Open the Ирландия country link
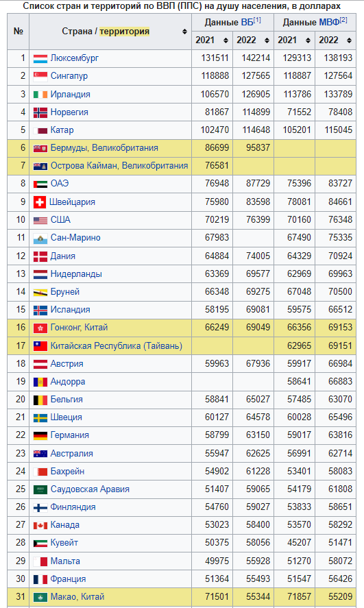Viewport: 364px width, 608px height. 70,94
